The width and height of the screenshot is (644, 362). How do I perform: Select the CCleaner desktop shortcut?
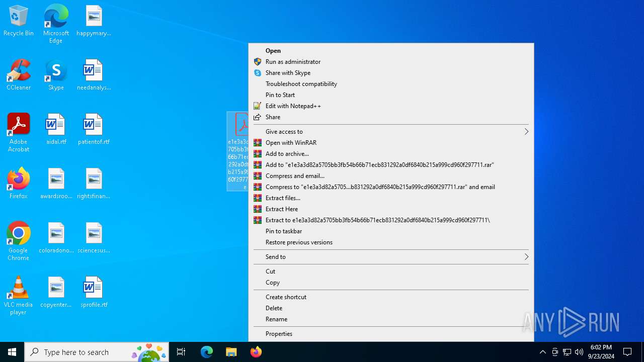(19, 75)
